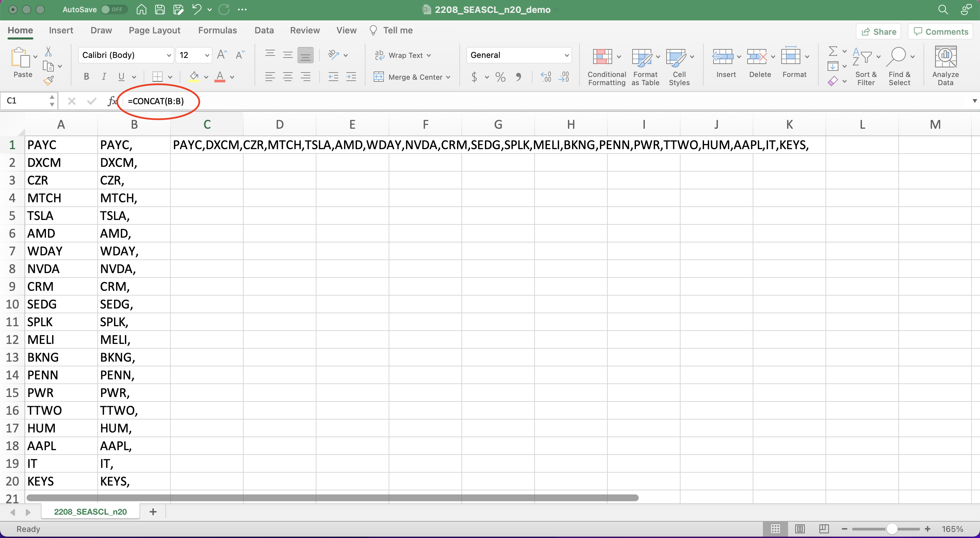This screenshot has width=980, height=538.
Task: Click the Cut scissors icon
Action: pyautogui.click(x=48, y=51)
